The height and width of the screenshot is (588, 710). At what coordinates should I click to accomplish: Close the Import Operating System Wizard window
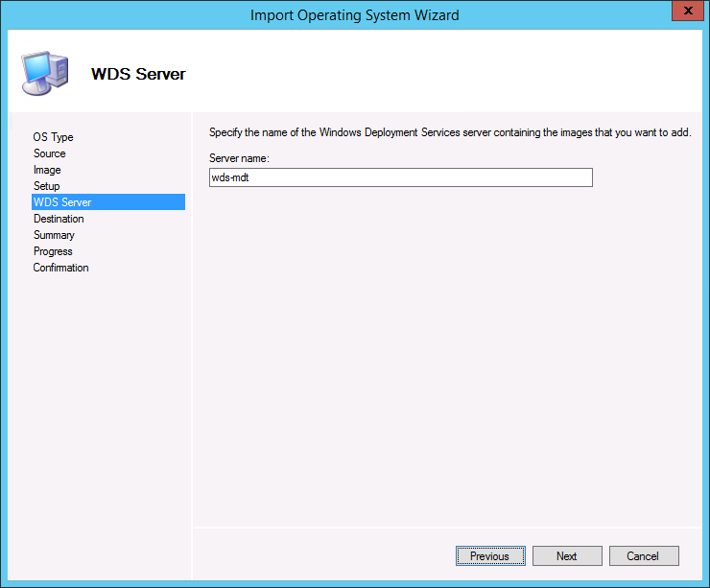coord(684,13)
